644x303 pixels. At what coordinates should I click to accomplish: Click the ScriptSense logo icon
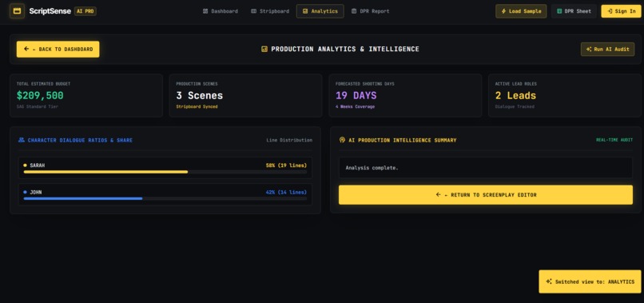click(17, 11)
